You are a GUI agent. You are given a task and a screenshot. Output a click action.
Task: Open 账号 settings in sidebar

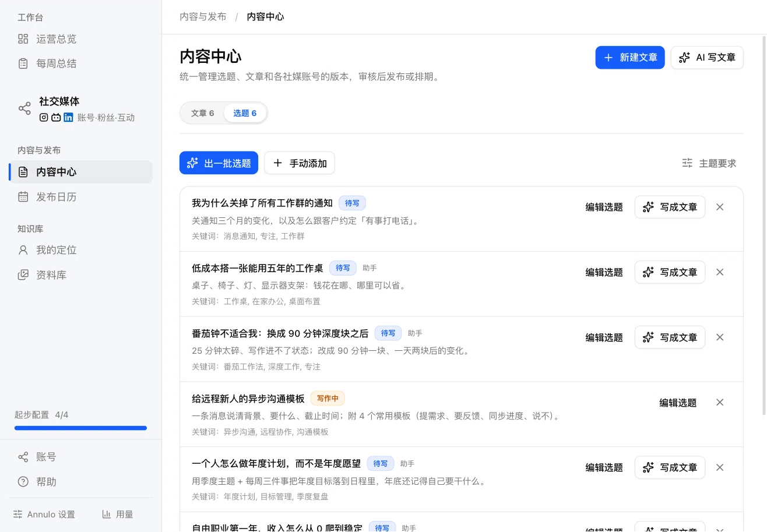point(80,457)
